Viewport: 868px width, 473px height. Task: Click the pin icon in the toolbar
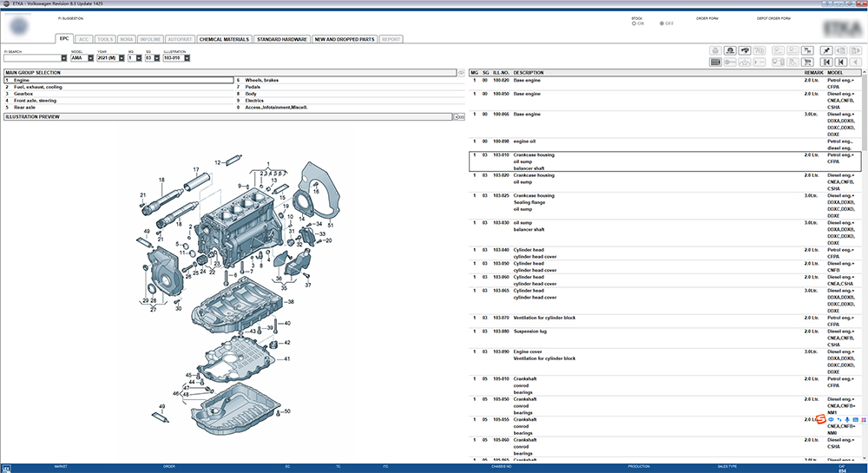coord(826,50)
